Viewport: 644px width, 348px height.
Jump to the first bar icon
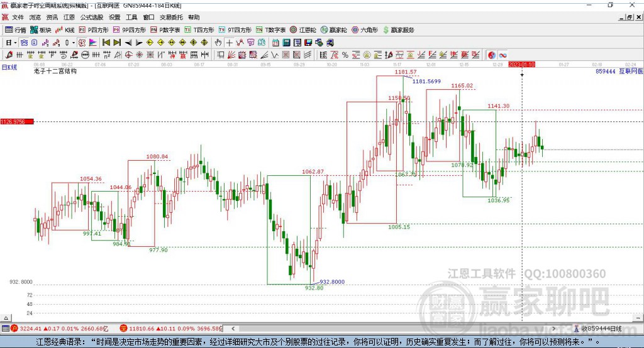[106, 43]
